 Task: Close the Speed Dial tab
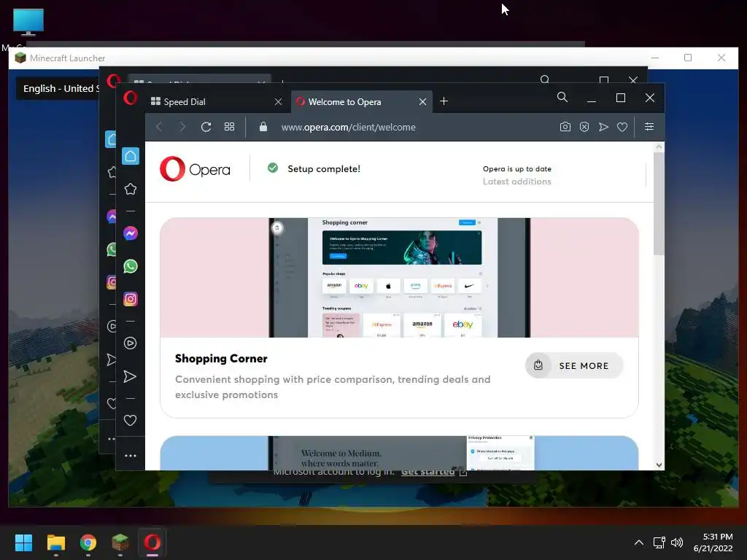click(278, 102)
